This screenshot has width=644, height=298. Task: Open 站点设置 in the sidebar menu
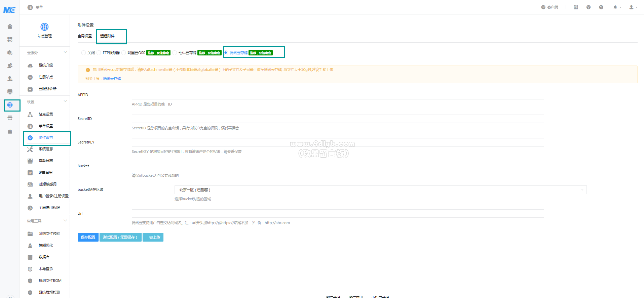(x=46, y=114)
